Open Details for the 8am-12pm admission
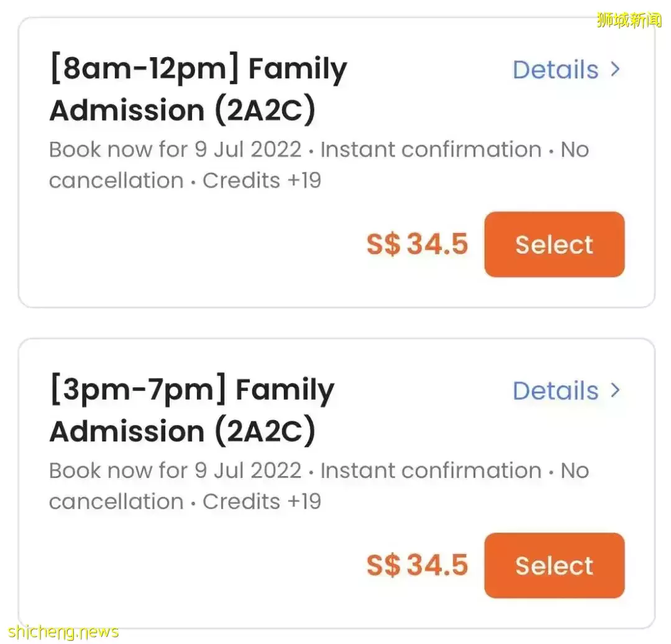This screenshot has width=671, height=644. point(555,70)
